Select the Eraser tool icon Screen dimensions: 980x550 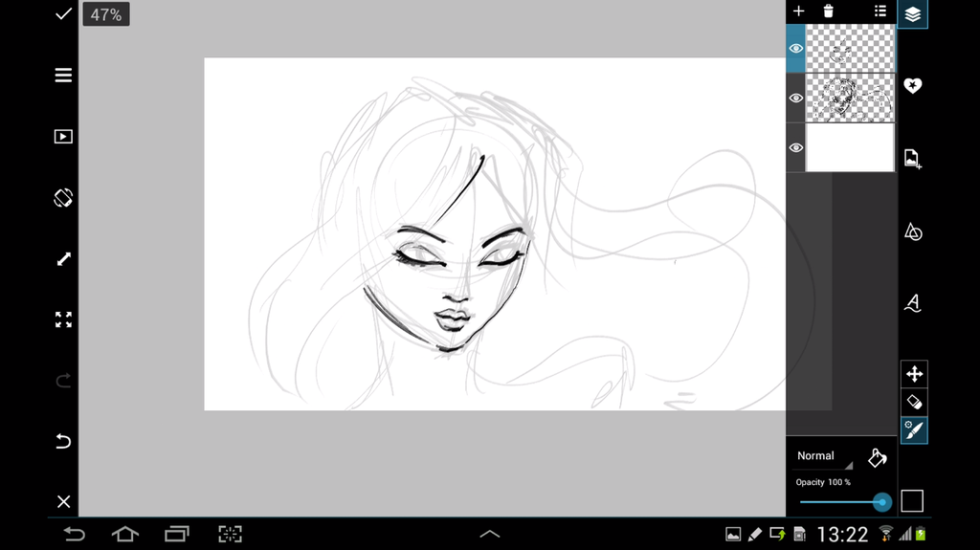(914, 402)
